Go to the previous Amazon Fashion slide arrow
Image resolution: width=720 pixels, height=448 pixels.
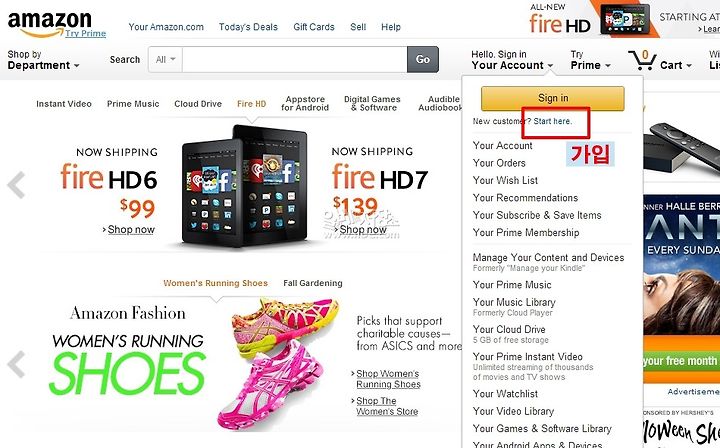point(16,364)
